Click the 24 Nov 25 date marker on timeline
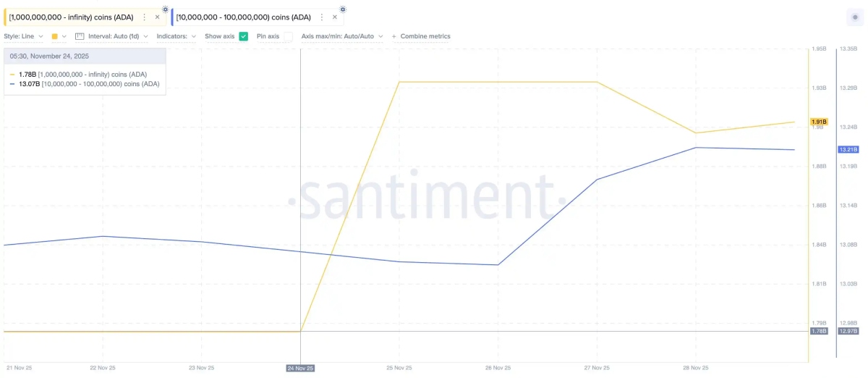 pyautogui.click(x=301, y=368)
